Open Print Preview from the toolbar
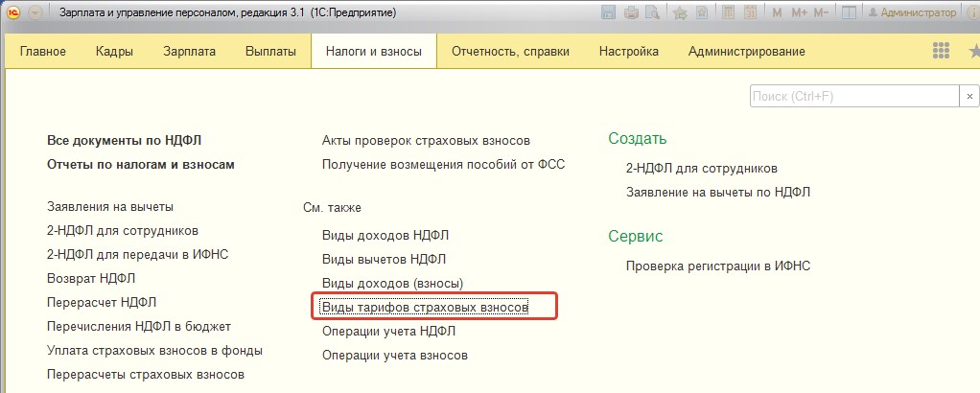This screenshot has height=393, width=980. [652, 12]
